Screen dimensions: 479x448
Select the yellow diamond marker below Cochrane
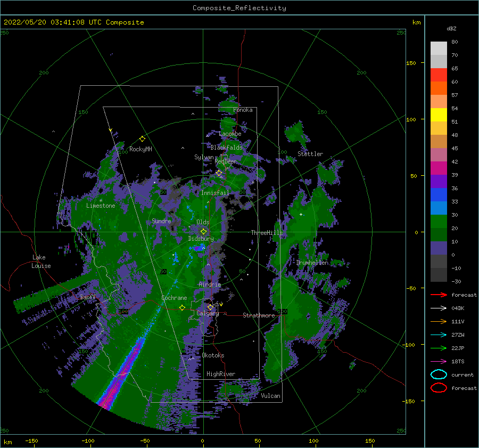[x=182, y=307]
